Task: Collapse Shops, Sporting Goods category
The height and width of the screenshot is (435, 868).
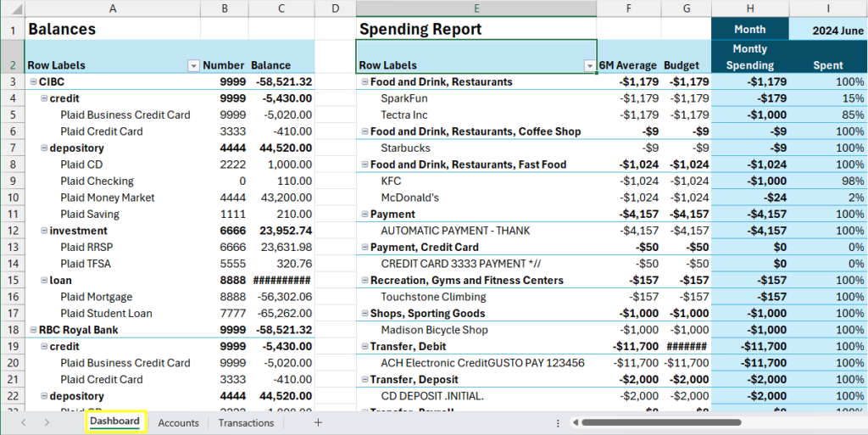Action: click(364, 314)
